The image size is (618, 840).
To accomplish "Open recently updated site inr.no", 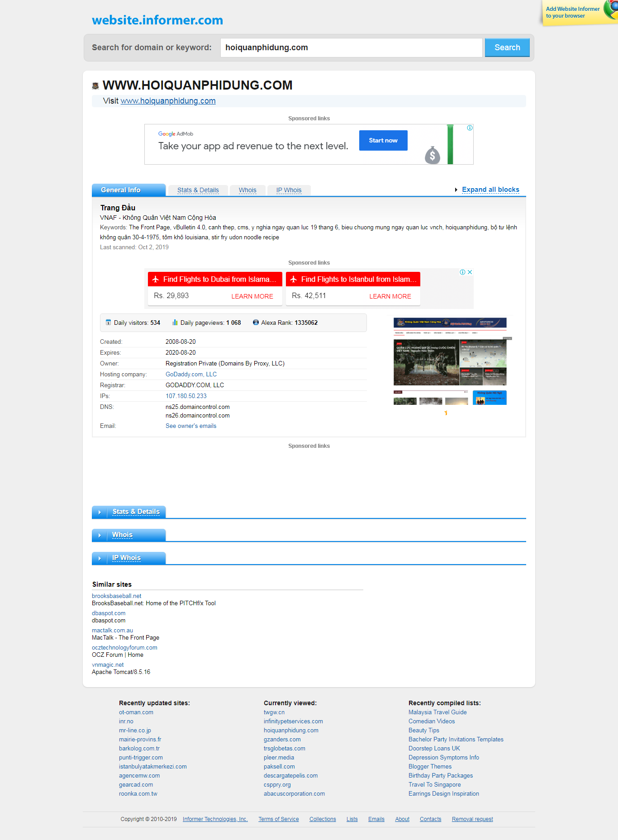I will 126,721.
